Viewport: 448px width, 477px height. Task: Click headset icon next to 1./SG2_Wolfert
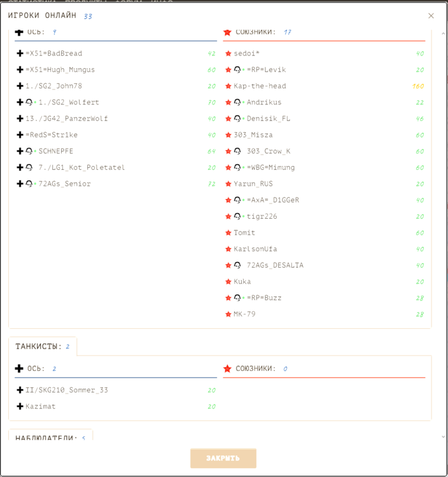tap(29, 102)
